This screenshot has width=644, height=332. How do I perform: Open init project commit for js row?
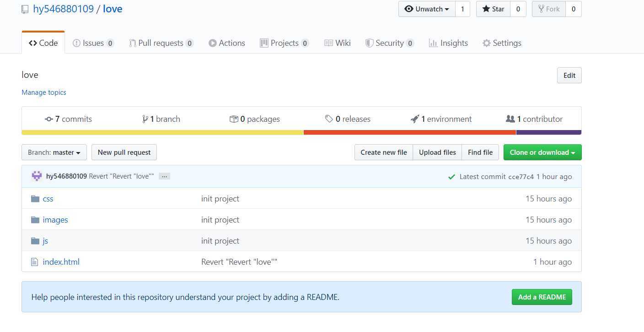220,241
